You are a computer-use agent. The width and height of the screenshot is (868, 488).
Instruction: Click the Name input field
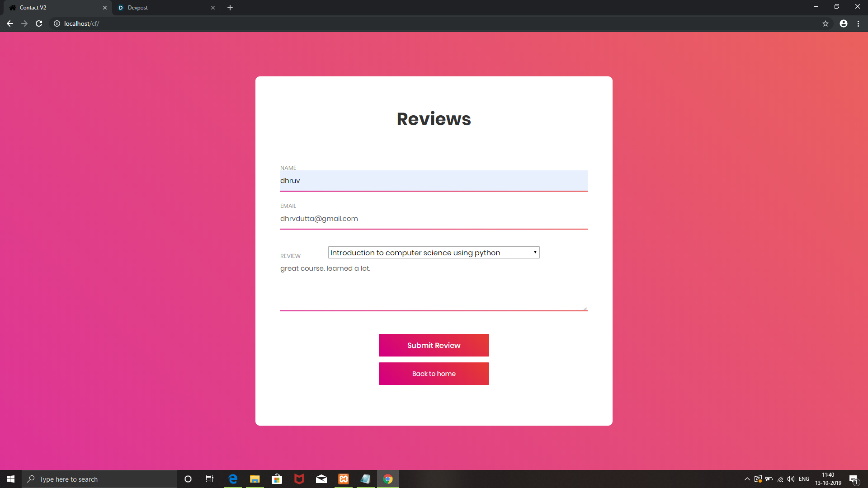434,181
